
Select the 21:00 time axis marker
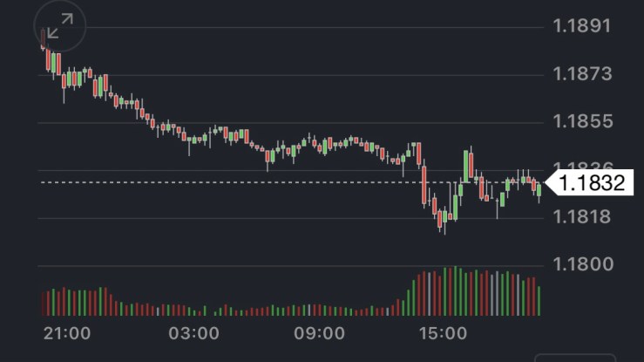(x=67, y=333)
